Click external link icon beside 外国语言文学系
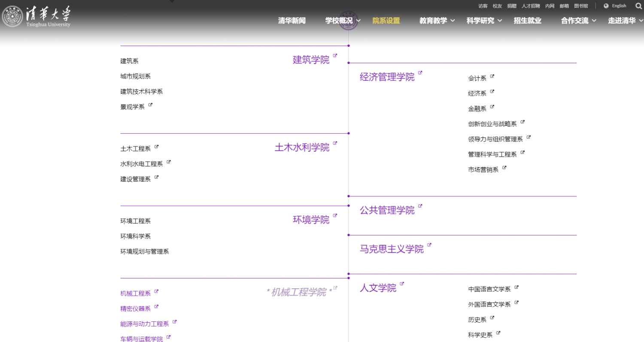Image resolution: width=644 pixels, height=342 pixels. [x=516, y=302]
